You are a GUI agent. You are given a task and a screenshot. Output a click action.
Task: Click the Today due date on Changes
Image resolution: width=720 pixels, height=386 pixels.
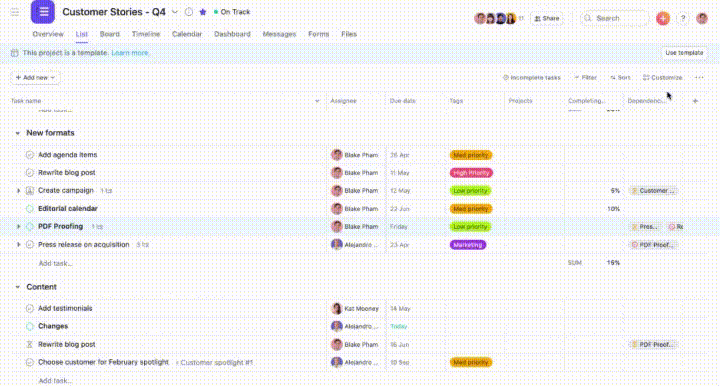[399, 326]
